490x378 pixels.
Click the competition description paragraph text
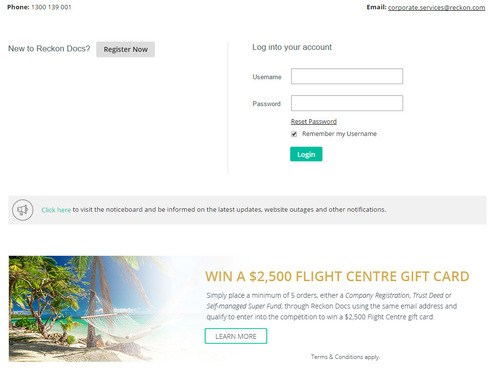click(x=332, y=306)
